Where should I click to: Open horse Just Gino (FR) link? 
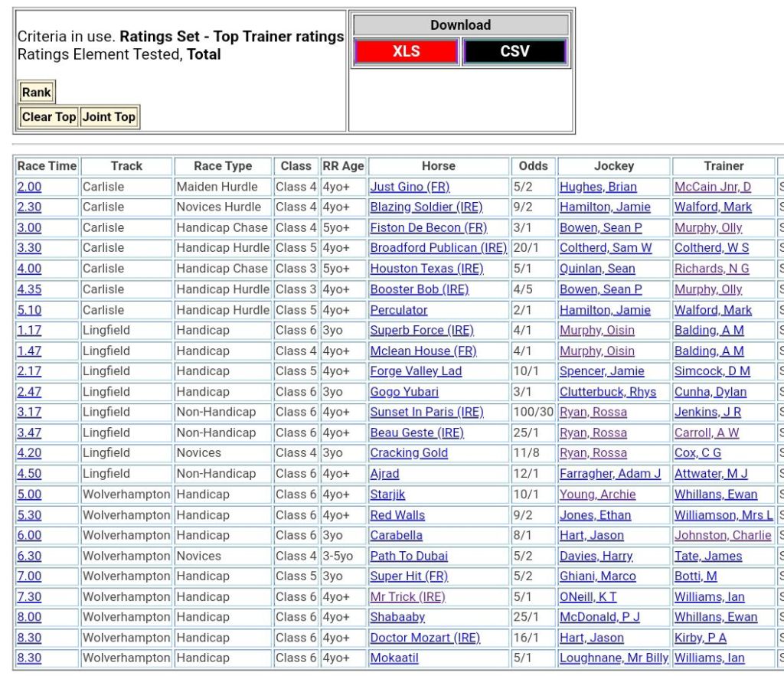[410, 187]
